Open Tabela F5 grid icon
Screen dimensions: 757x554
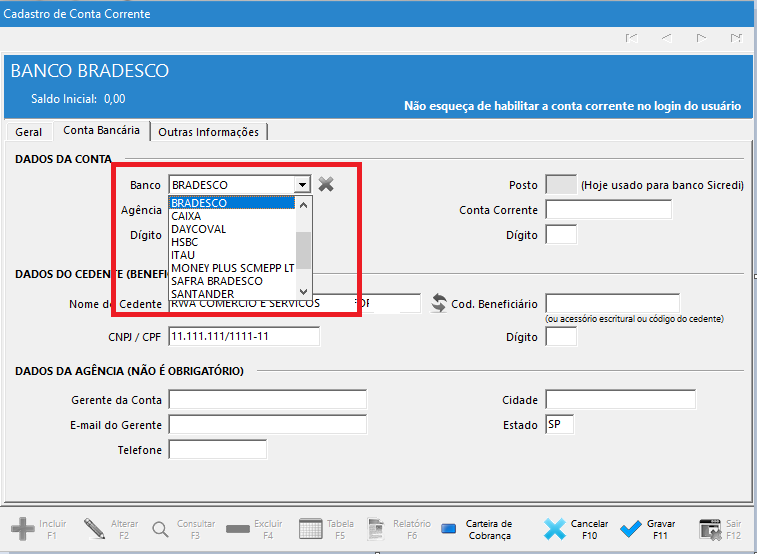(x=310, y=529)
